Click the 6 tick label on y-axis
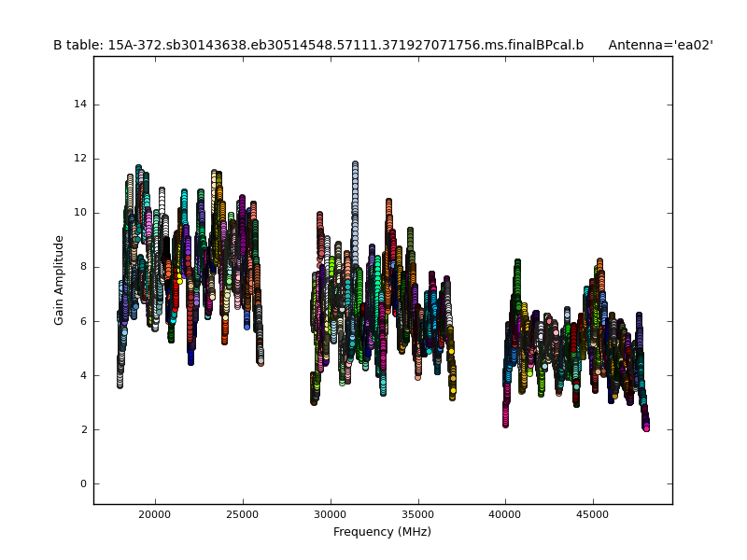The image size is (747, 560). tap(84, 321)
